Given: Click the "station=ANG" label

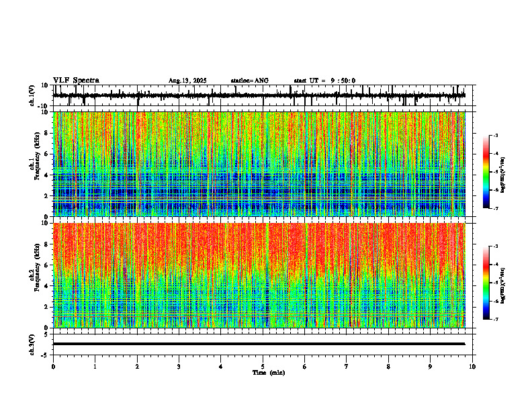Looking at the screenshot, I should point(249,81).
